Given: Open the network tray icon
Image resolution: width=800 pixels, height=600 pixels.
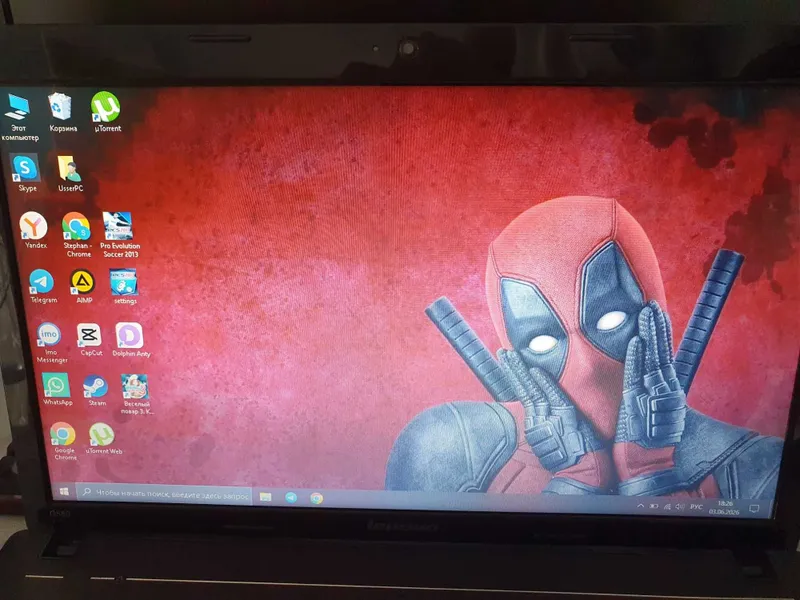Looking at the screenshot, I should coord(667,507).
